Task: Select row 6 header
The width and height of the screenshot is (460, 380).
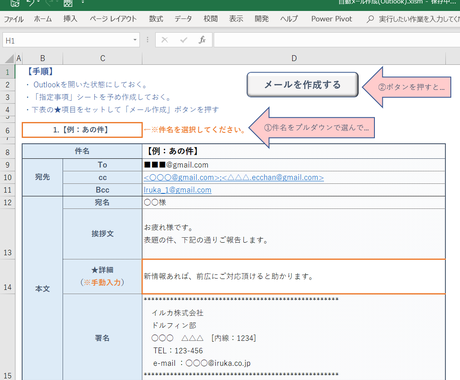Action: [x=7, y=130]
